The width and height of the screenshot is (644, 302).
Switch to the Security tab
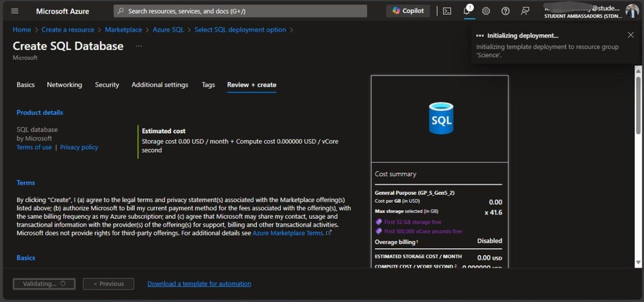(107, 85)
